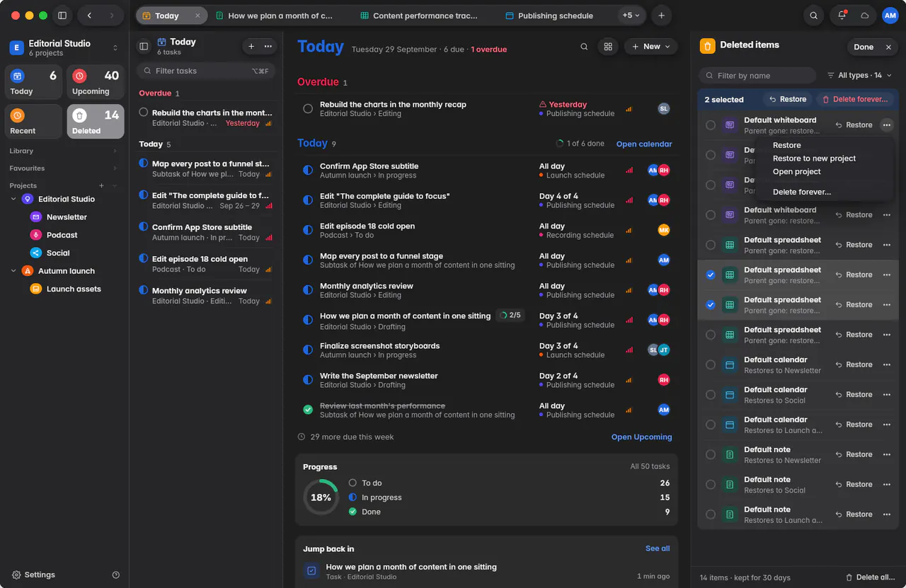
Task: Open more menu for Default calendar Restores to Newsletter
Action: [x=887, y=365]
